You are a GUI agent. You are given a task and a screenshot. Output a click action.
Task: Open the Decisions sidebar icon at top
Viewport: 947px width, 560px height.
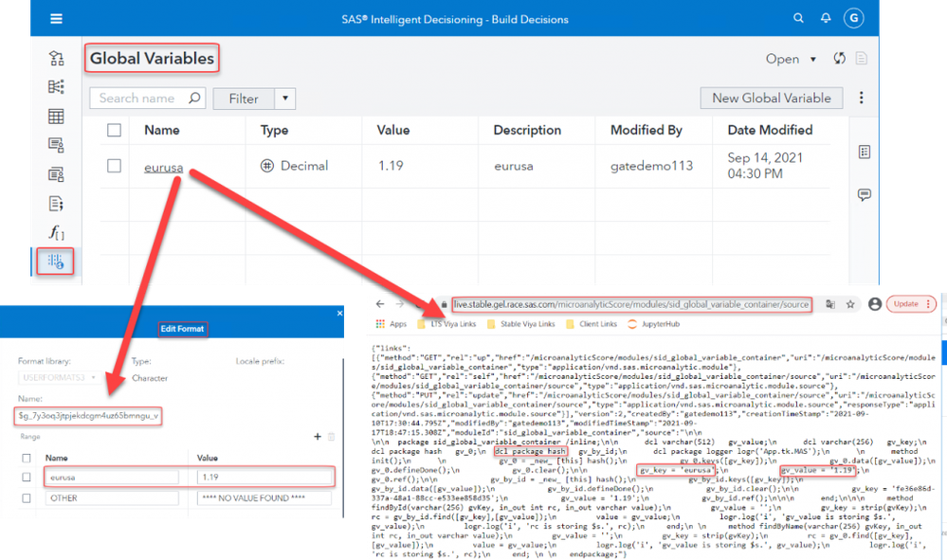tap(56, 58)
